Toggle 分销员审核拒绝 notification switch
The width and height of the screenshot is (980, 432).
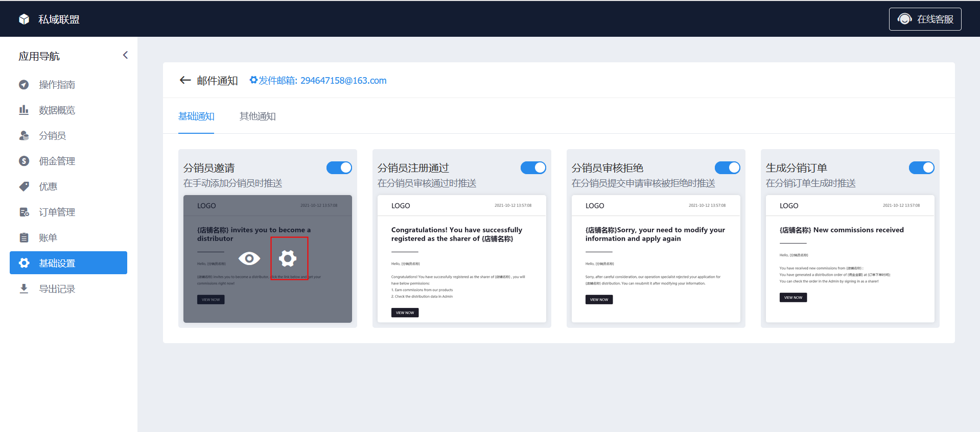pyautogui.click(x=728, y=167)
